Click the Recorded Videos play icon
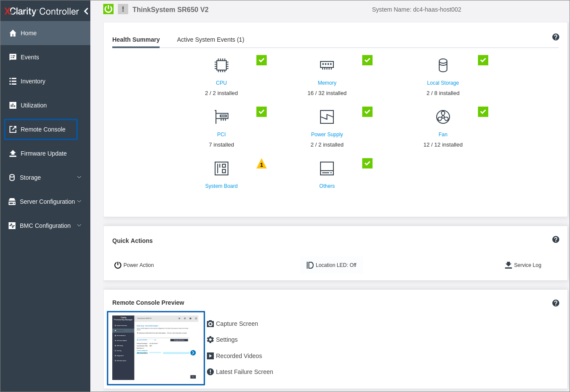 pos(210,356)
